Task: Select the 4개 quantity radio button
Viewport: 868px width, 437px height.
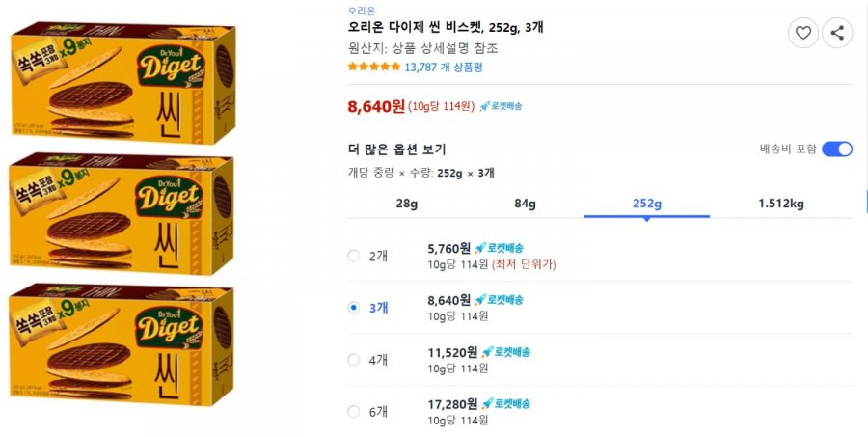Action: click(354, 360)
